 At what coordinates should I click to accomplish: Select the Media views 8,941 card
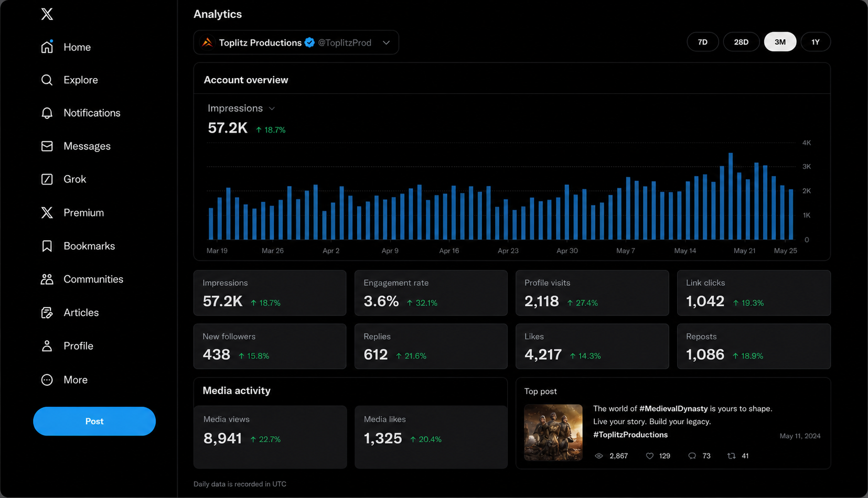point(270,437)
